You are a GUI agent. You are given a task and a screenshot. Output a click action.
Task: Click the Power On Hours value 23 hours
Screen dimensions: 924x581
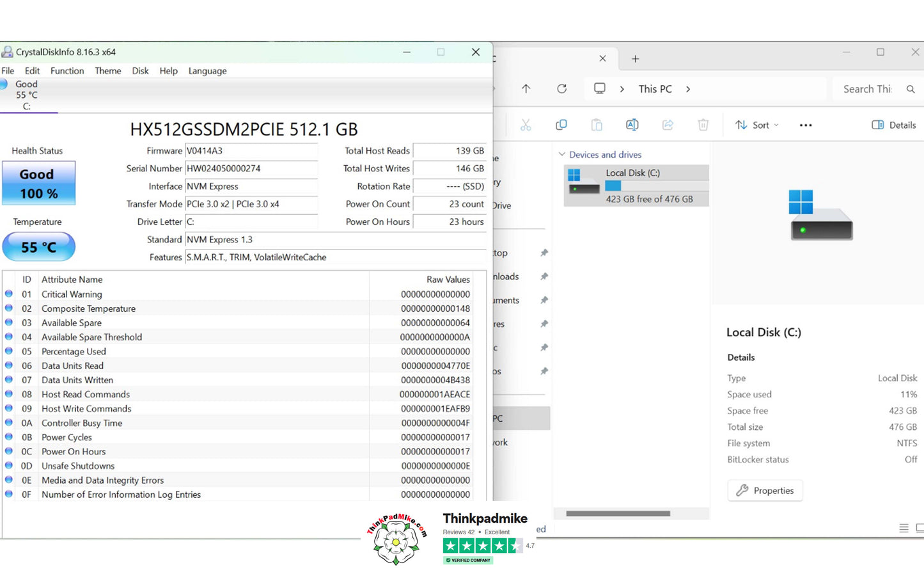[x=450, y=222]
